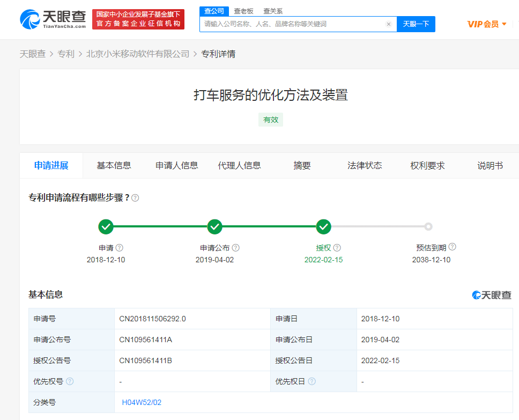Open the 法律状态 tab
Viewport: 519px width, 420px height.
[365, 166]
